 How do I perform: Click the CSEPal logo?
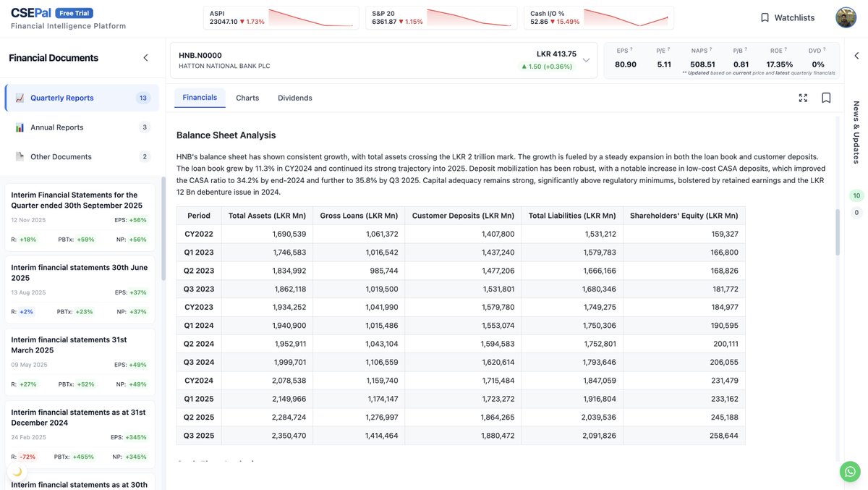[x=31, y=13]
